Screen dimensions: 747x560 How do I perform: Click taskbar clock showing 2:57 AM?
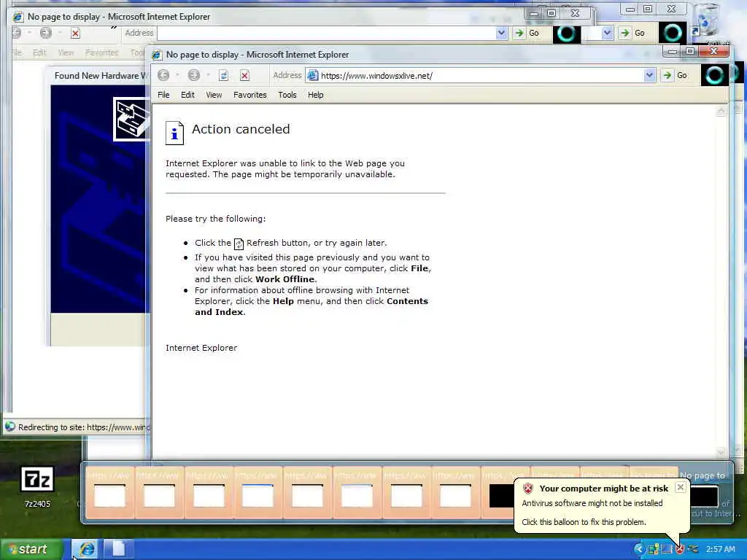pyautogui.click(x=720, y=549)
